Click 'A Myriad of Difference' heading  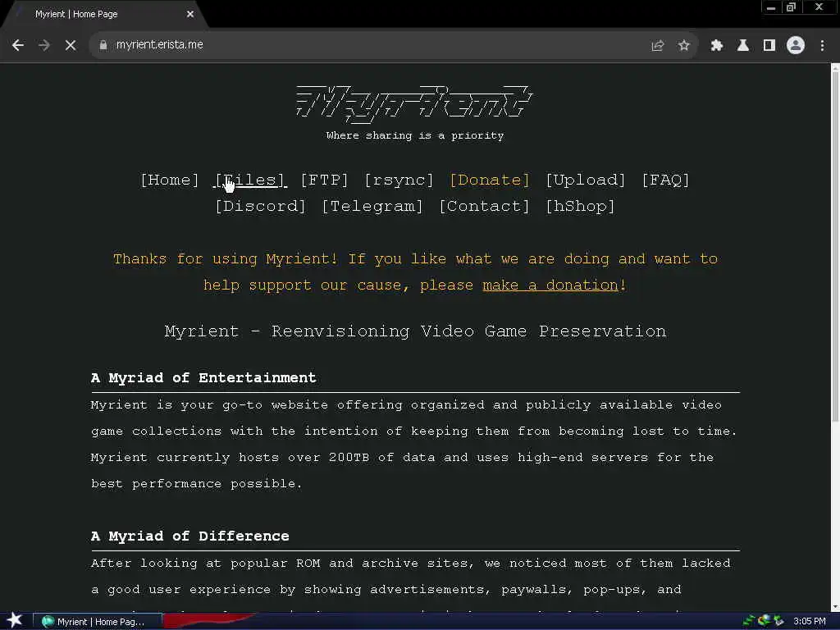click(x=190, y=536)
